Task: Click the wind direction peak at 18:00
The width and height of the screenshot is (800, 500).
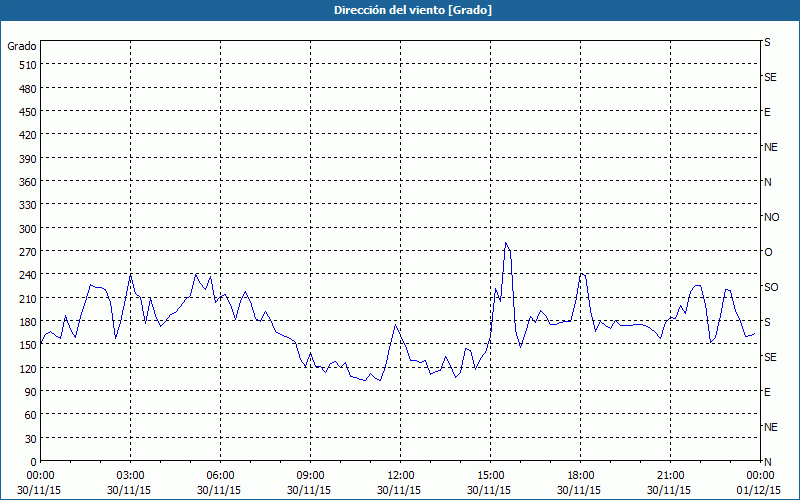Action: [x=581, y=274]
